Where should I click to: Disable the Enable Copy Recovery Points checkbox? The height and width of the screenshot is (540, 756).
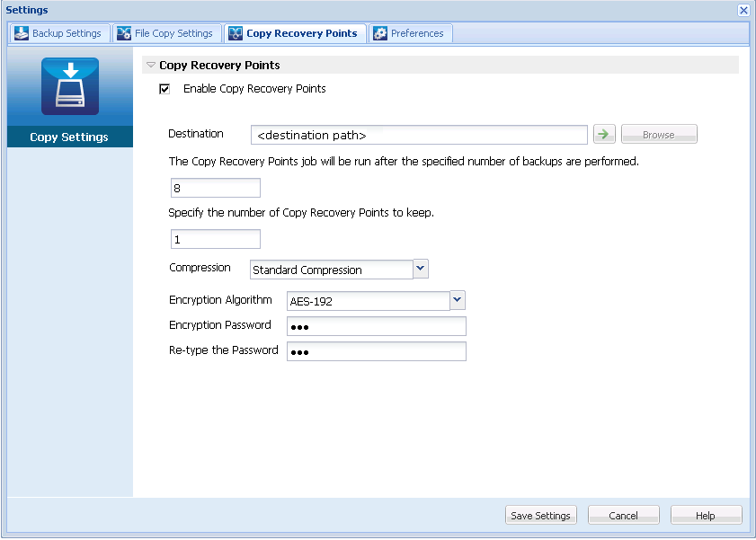click(165, 89)
